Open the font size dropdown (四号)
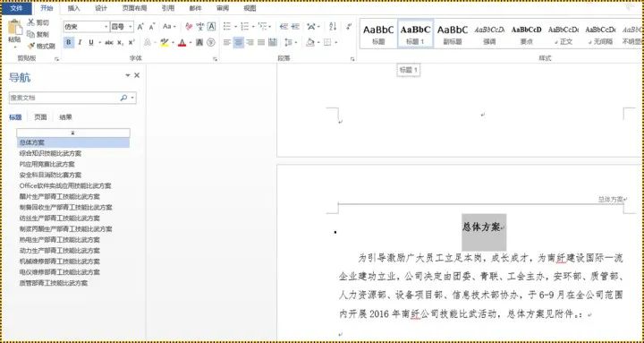 tap(131, 27)
